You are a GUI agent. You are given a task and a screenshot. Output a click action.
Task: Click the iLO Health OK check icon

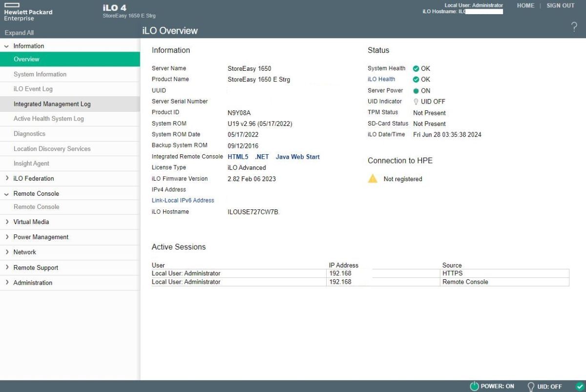[416, 80]
